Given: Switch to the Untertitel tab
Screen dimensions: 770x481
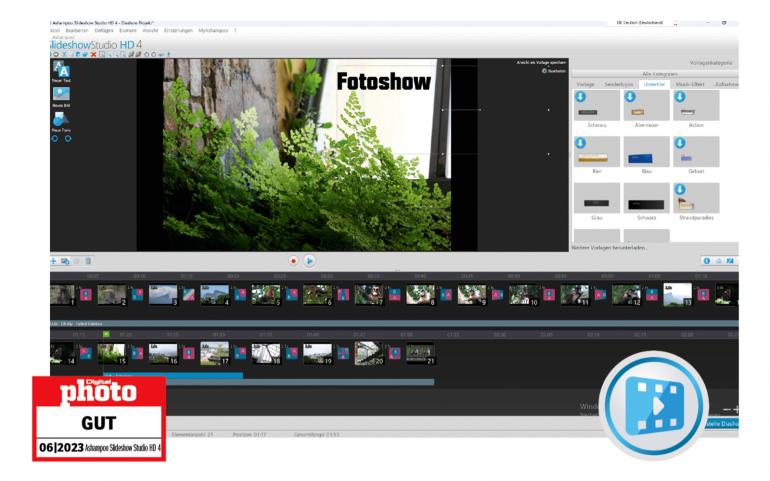Looking at the screenshot, I should coord(654,85).
